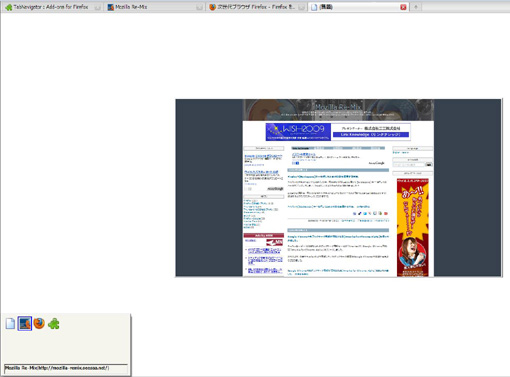This screenshot has height=377, width=510.
Task: Click green puzzle favicon on TabNavigator tab
Action: [x=9, y=7]
